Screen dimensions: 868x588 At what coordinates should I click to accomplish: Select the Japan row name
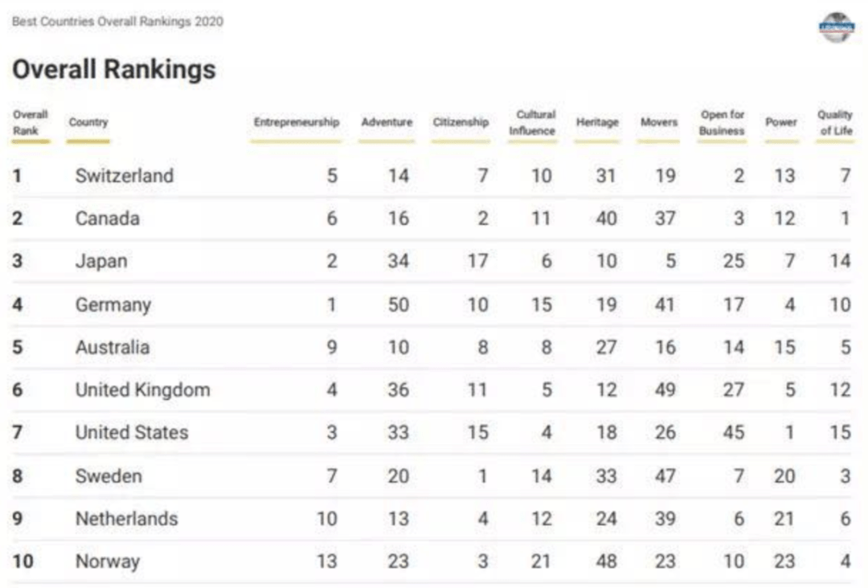(x=101, y=261)
